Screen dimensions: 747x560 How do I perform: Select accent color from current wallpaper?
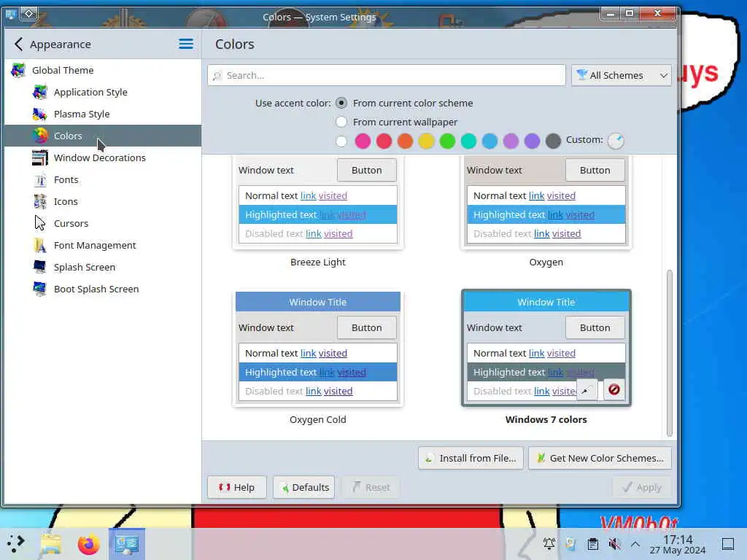(x=341, y=122)
